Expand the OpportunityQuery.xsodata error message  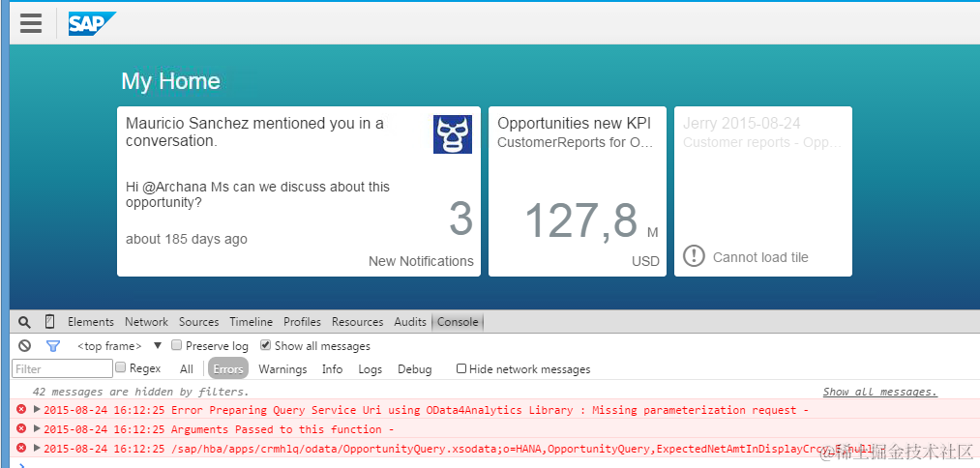coord(37,448)
